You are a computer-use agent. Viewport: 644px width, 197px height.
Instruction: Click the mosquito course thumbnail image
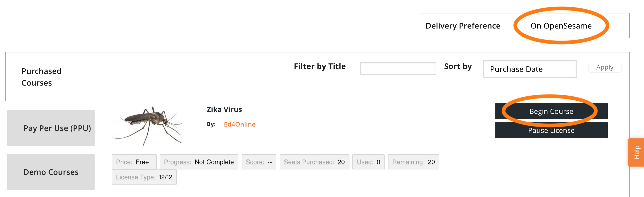click(x=148, y=126)
